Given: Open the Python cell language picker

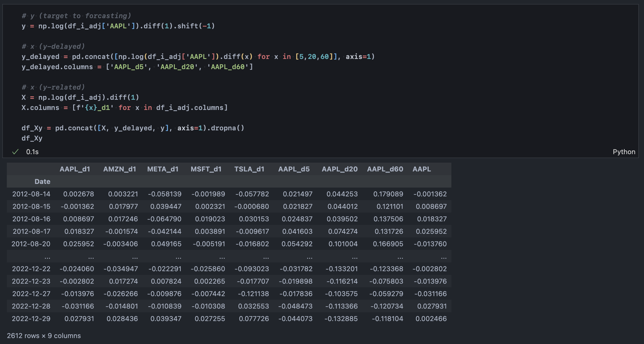Looking at the screenshot, I should pyautogui.click(x=624, y=152).
